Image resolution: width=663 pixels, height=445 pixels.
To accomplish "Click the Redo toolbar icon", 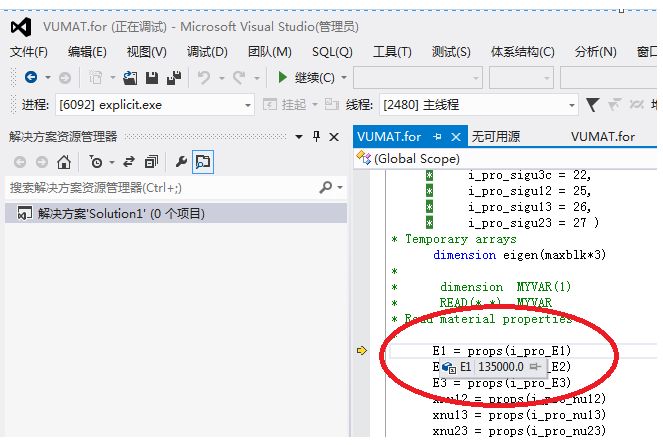I will click(x=239, y=78).
